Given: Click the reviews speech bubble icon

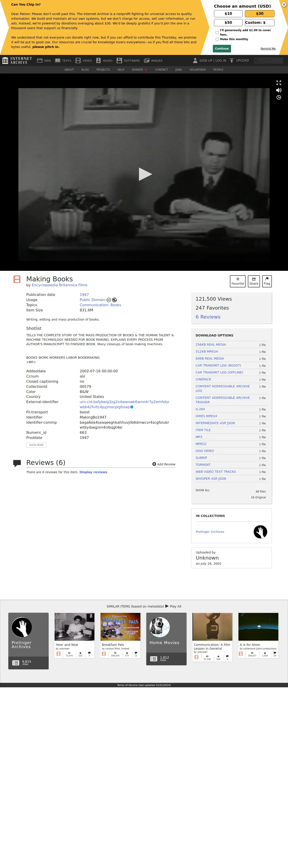Looking at the screenshot, I should coord(17,463).
